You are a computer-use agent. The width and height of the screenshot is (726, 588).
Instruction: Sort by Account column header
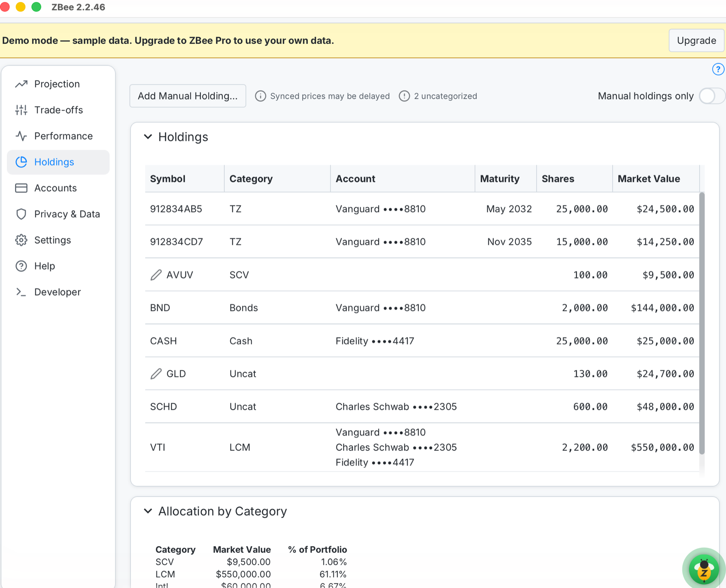(403, 179)
